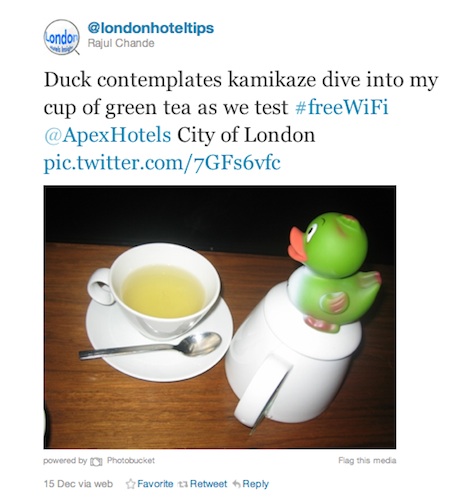This screenshot has height=502, width=460.
Task: Click the 'powered by' caption text
Action: pos(65,461)
